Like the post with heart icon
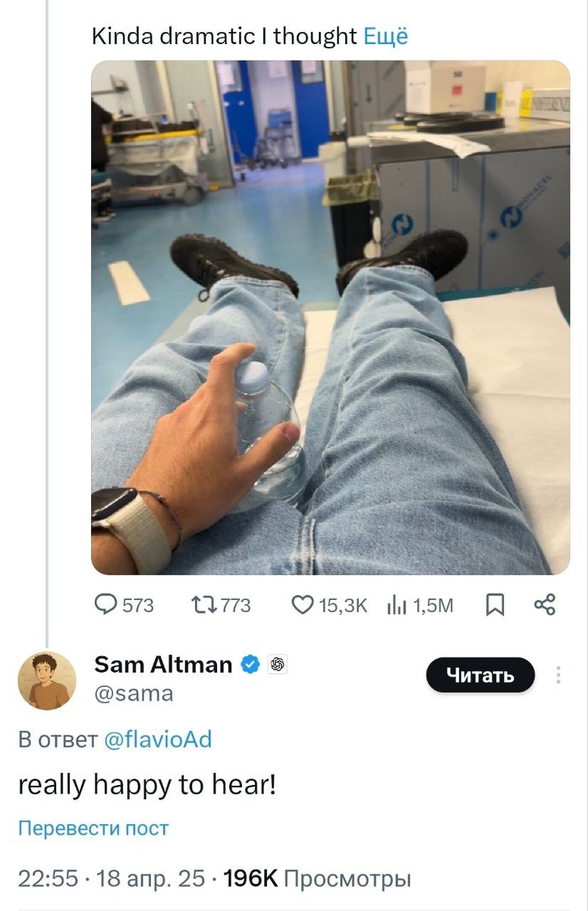The width and height of the screenshot is (588, 911). pyautogui.click(x=303, y=604)
